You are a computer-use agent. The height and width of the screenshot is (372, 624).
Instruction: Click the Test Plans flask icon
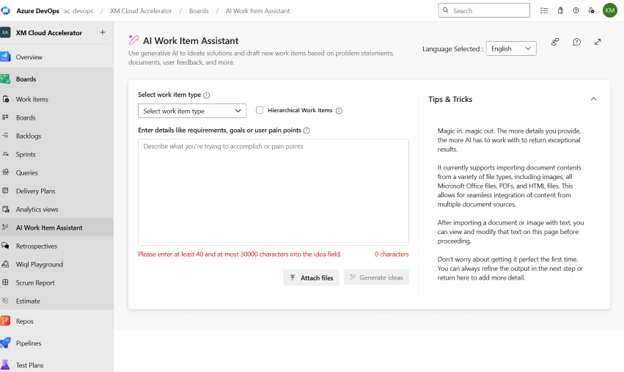[6, 365]
